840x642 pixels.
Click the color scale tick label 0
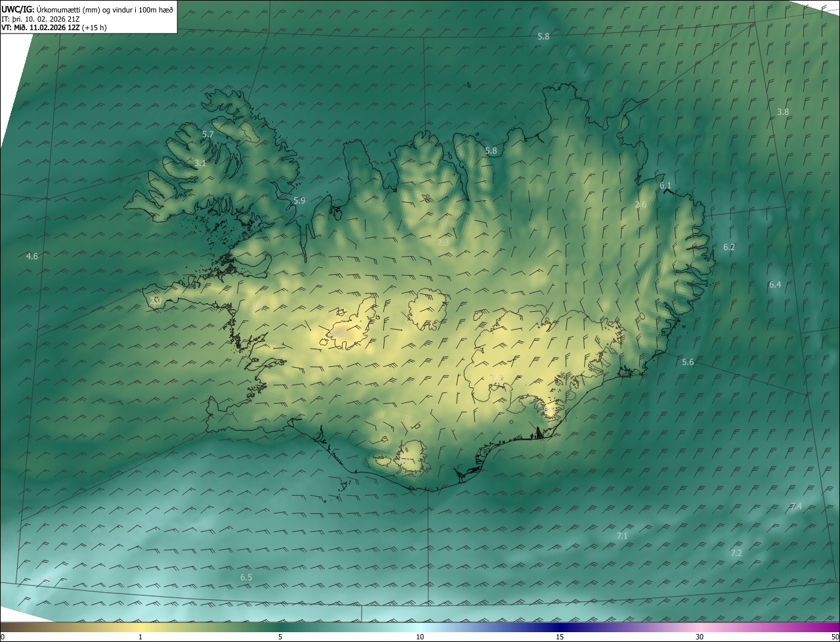point(3,637)
